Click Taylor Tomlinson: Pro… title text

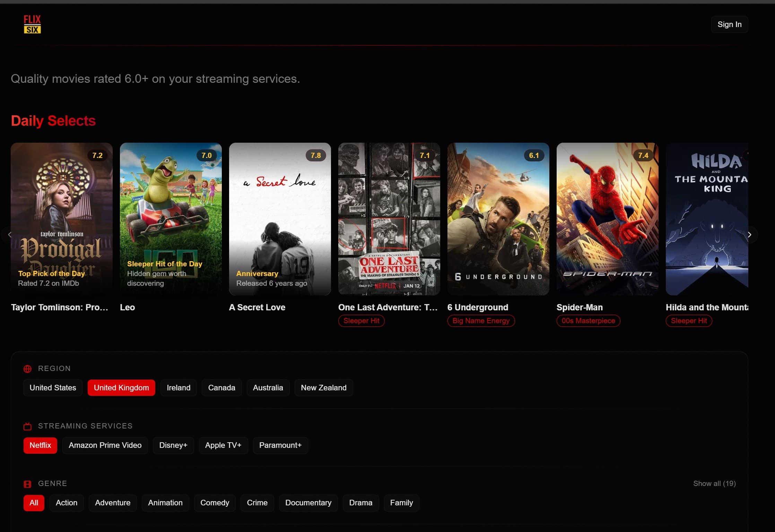tap(60, 307)
